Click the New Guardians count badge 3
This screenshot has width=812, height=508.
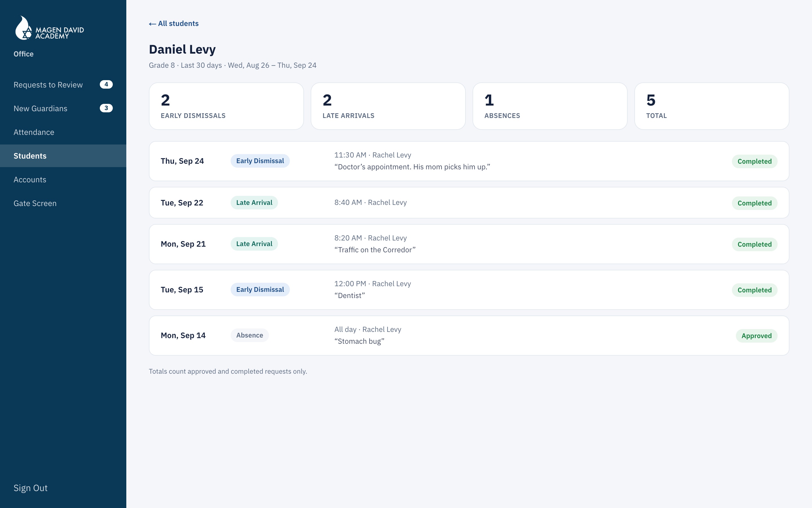pyautogui.click(x=106, y=108)
